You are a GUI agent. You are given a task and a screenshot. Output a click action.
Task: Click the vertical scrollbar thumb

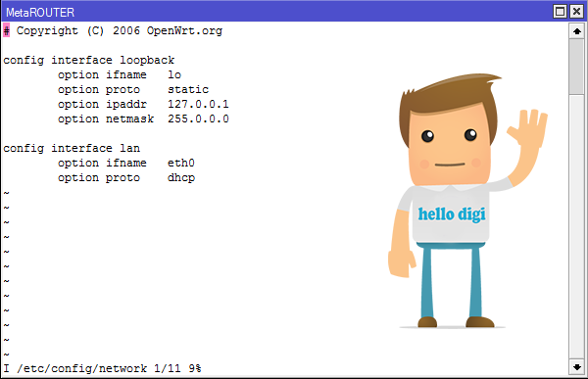pos(577,67)
